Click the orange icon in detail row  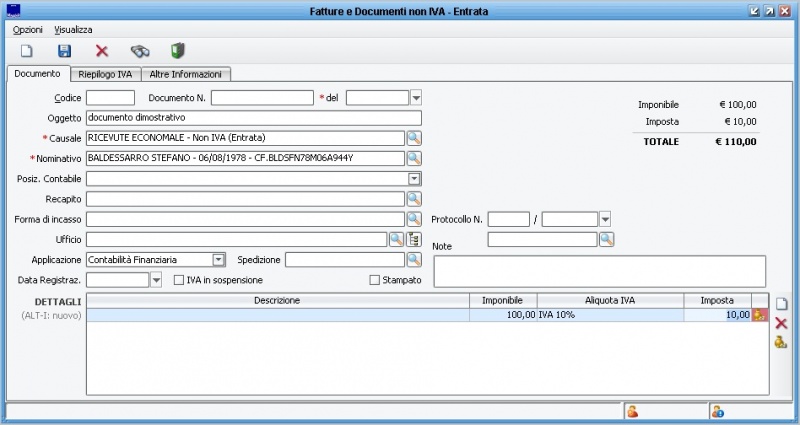click(x=760, y=315)
